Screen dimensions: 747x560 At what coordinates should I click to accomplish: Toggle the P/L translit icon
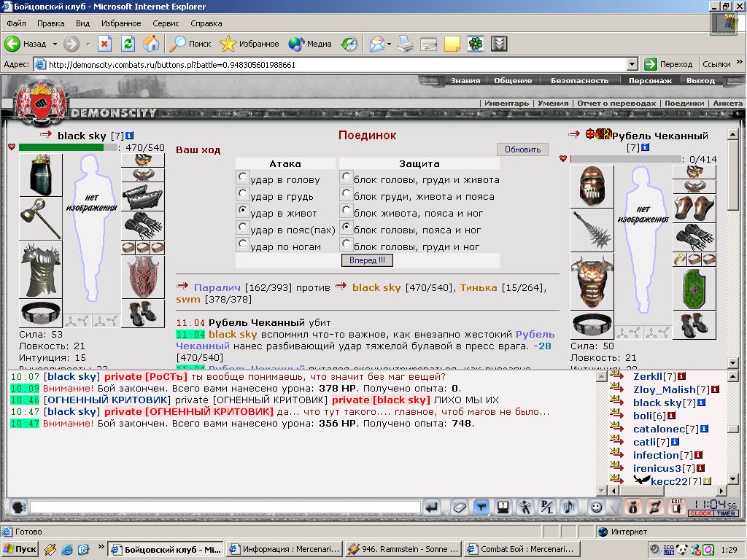tap(546, 507)
